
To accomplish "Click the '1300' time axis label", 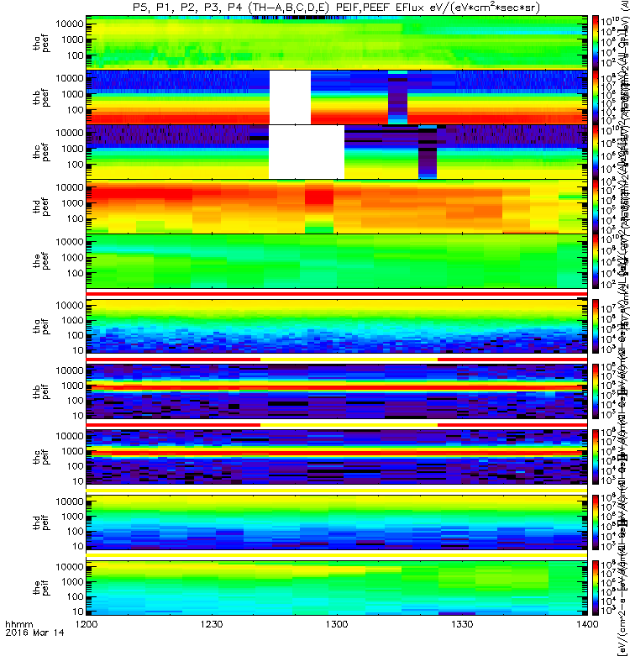I will (337, 624).
